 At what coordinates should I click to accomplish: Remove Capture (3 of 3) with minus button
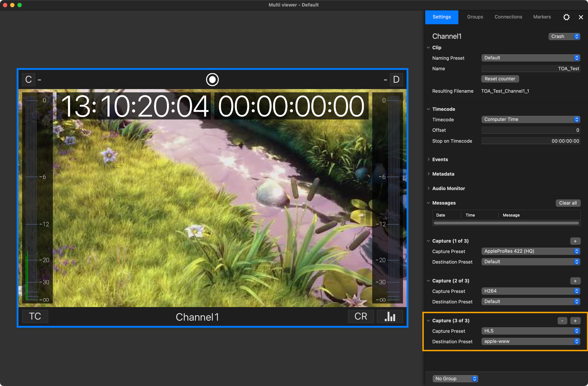coord(562,321)
